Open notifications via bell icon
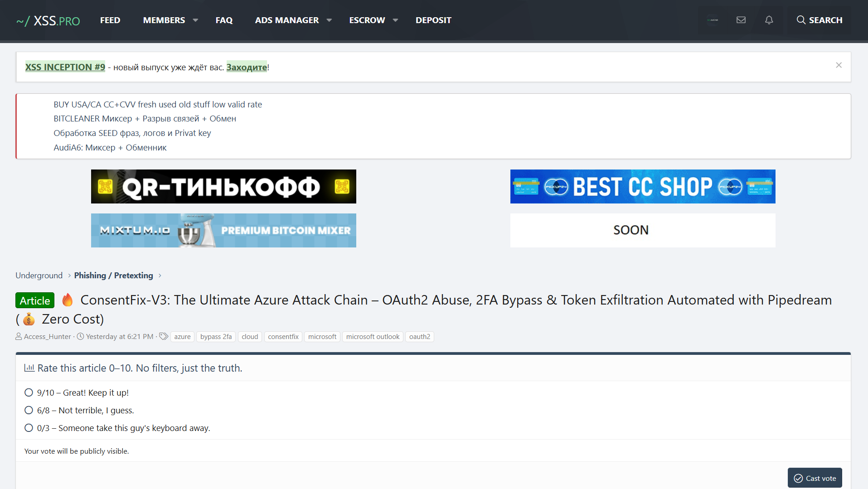The height and width of the screenshot is (489, 868). pos(769,20)
